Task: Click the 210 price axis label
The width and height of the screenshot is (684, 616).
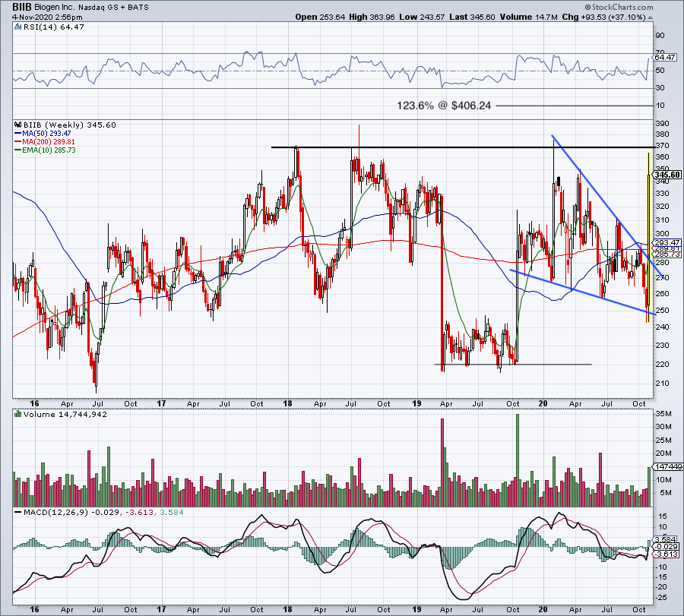Action: click(662, 384)
